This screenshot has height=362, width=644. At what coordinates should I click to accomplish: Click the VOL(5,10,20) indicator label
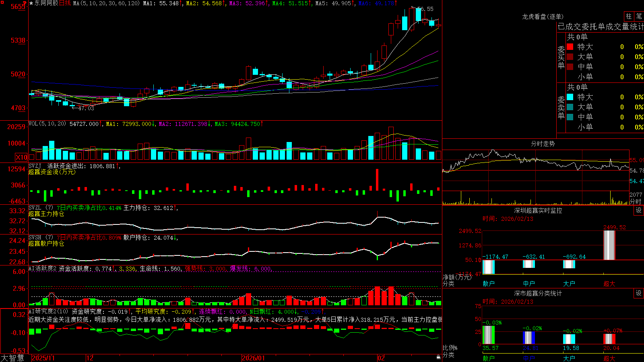(47, 124)
